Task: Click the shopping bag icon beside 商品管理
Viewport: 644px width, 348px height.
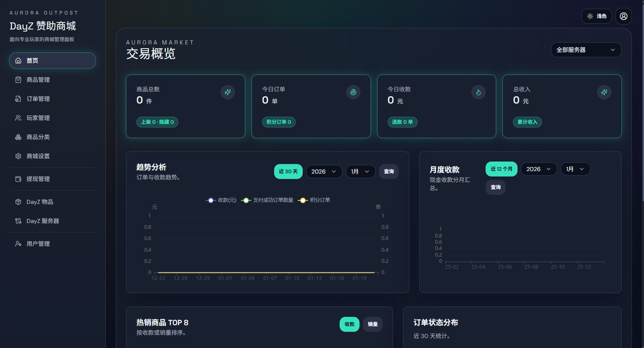Action: [x=18, y=80]
